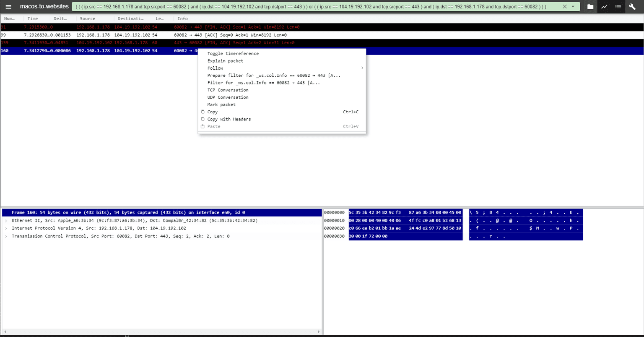Click hex offset 00000030 row label
The height and width of the screenshot is (337, 644).
tap(334, 236)
